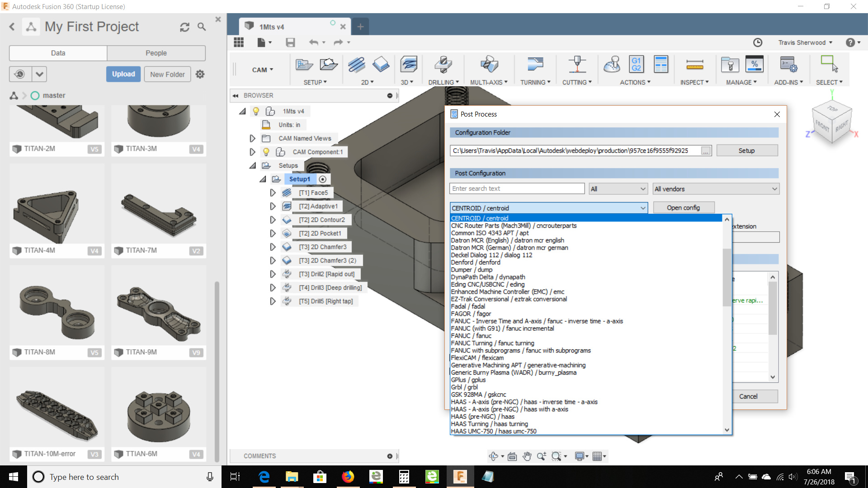Open the data panel grid icon
Image resolution: width=868 pixels, height=488 pixels.
[239, 42]
